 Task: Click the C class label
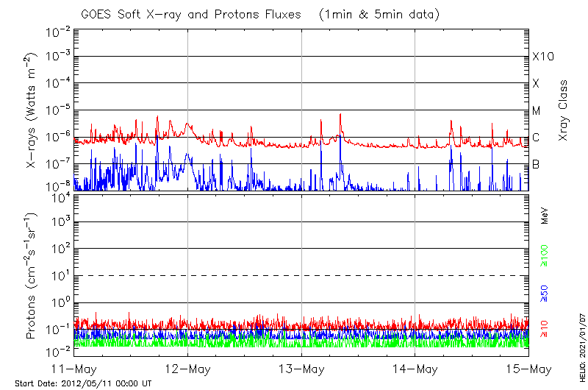pyautogui.click(x=536, y=138)
